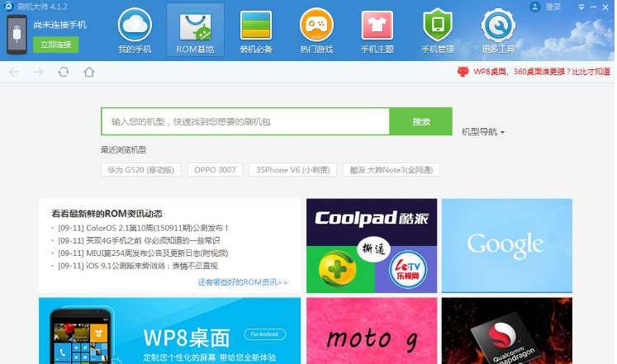This screenshot has width=617, height=364.
Task: Click the 登录 login link
Action: coord(553,7)
